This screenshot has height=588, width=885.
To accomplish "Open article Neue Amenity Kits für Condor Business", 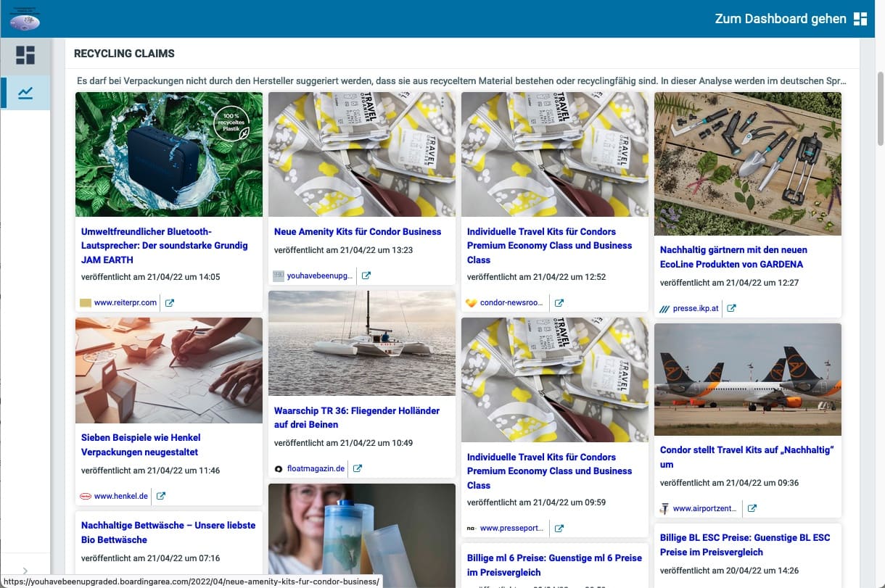I will [358, 231].
